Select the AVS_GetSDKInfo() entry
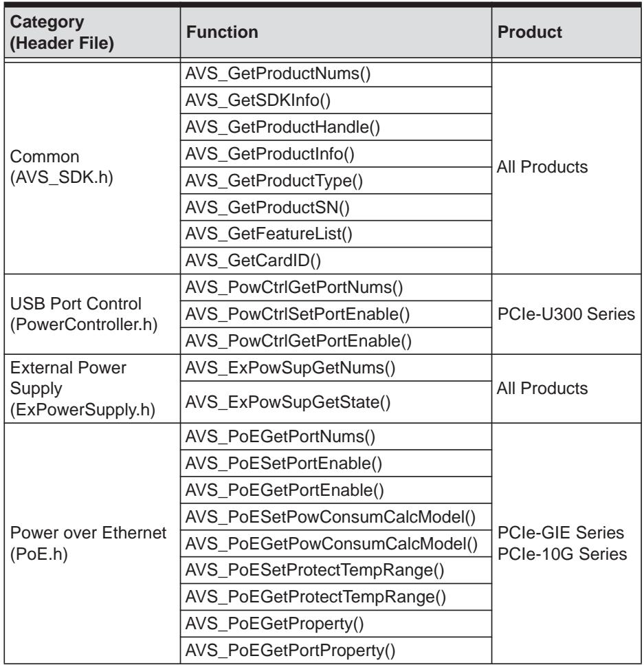Viewport: 644px width, 665px height. (x=336, y=100)
